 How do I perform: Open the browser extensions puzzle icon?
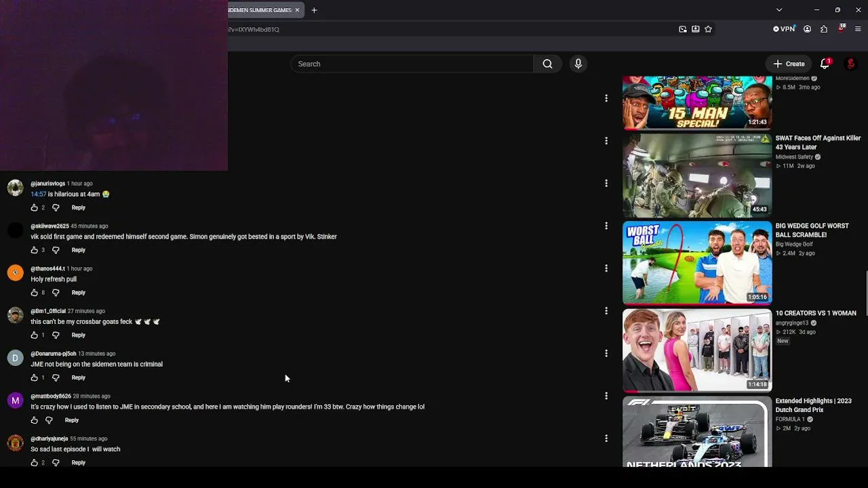824,29
